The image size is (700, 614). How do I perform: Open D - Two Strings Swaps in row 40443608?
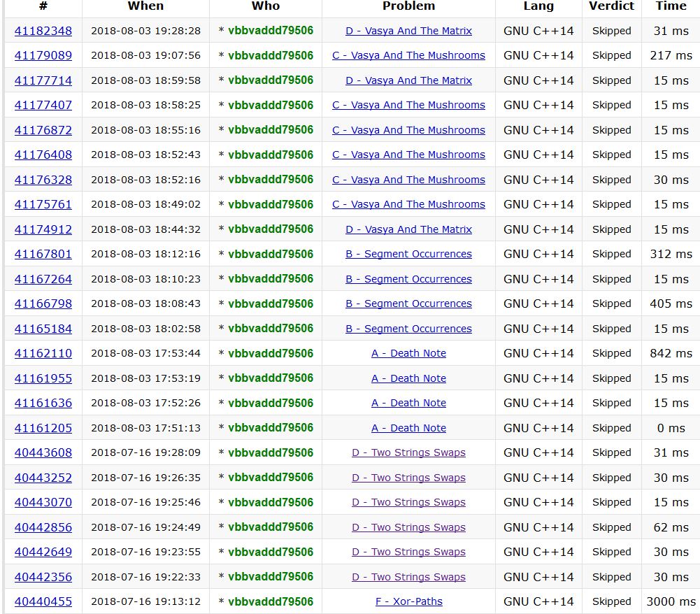click(x=408, y=452)
